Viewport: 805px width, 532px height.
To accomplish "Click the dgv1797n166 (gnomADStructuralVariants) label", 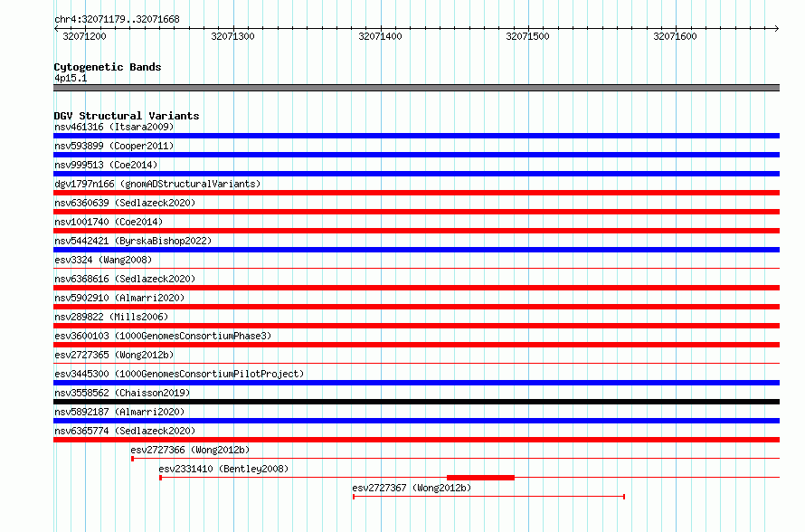I will (x=157, y=184).
